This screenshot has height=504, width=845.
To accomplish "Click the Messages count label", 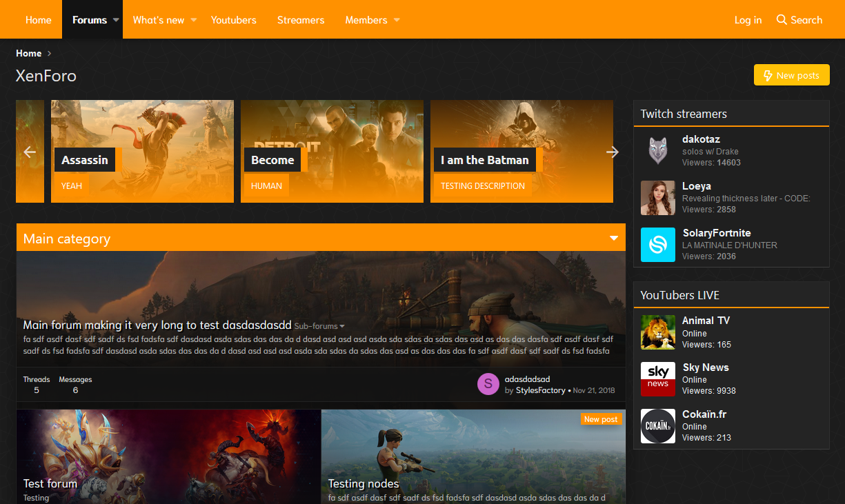I will click(x=75, y=379).
